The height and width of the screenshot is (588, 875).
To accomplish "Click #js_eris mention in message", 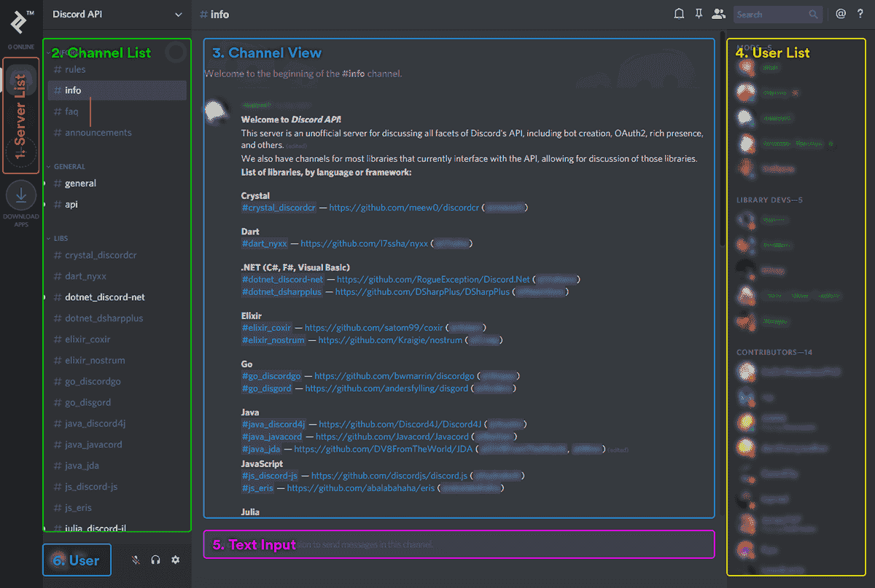I will click(257, 488).
